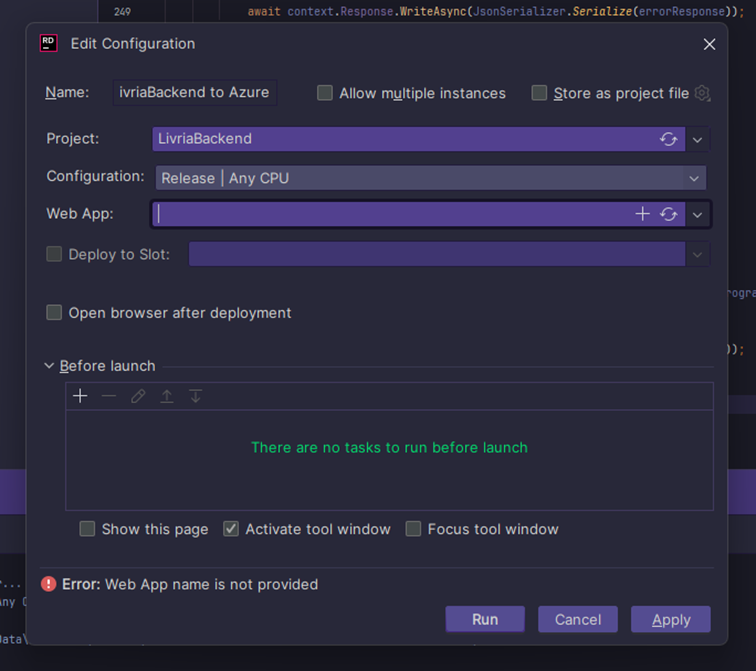Remove before launch task minus icon
Screen dimensions: 756x671
[109, 396]
